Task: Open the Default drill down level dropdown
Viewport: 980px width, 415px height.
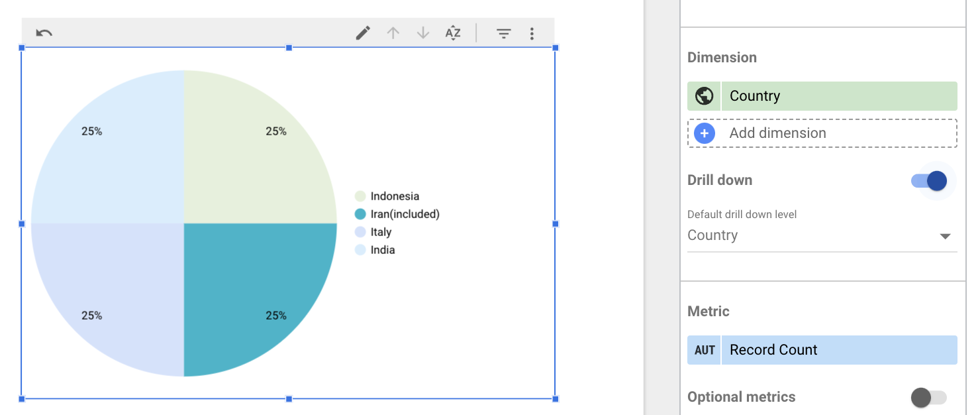Action: click(x=822, y=236)
